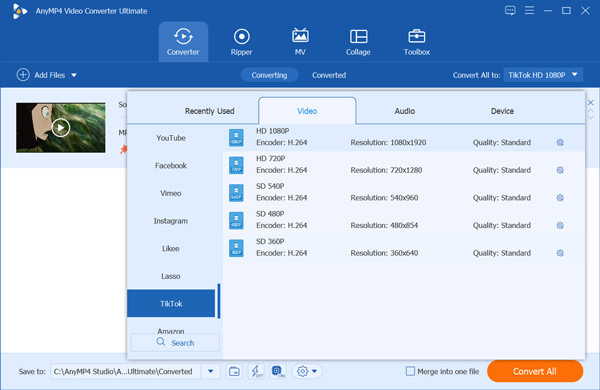600x390 pixels.
Task: Select Instagram in the format category list
Action: pos(171,221)
